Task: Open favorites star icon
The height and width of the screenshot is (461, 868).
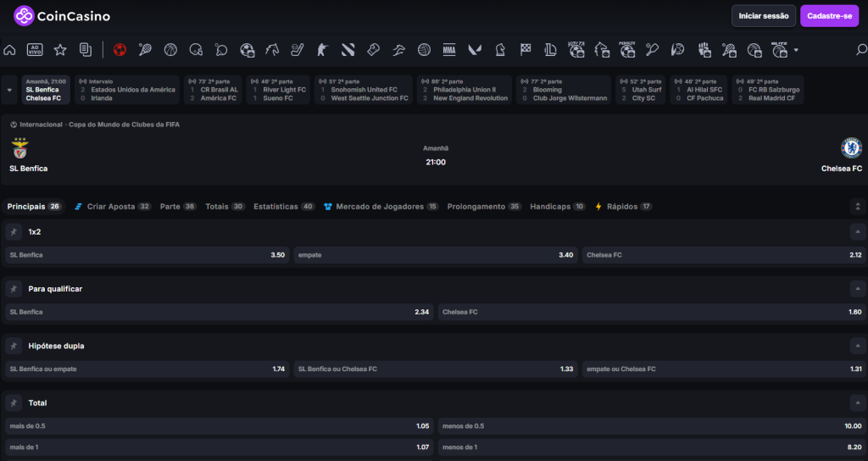Action: (60, 50)
